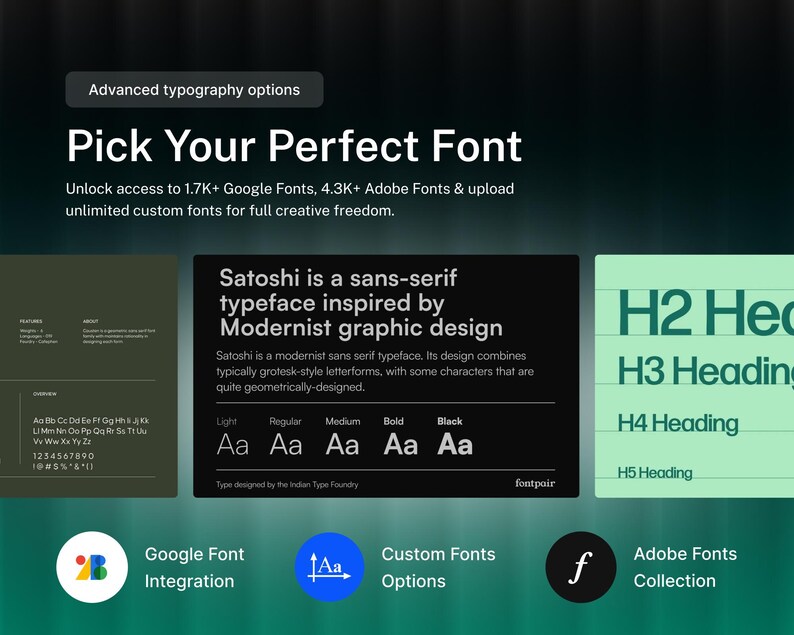The image size is (794, 635).
Task: Open the green headings preview card
Action: coord(694,376)
